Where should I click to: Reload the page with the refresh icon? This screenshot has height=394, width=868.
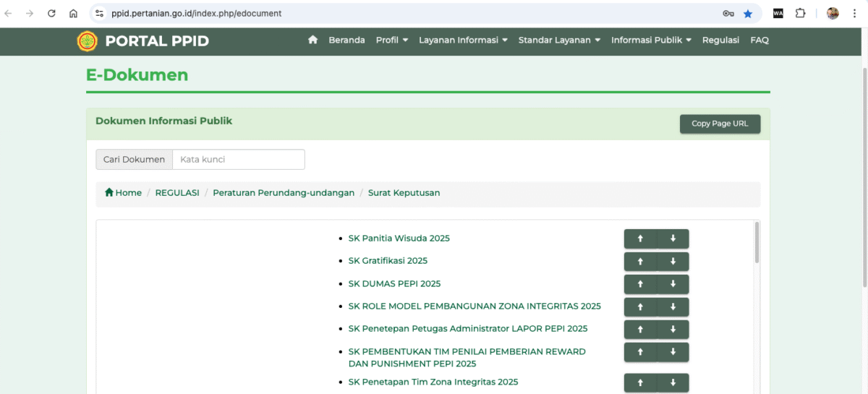pyautogui.click(x=51, y=14)
